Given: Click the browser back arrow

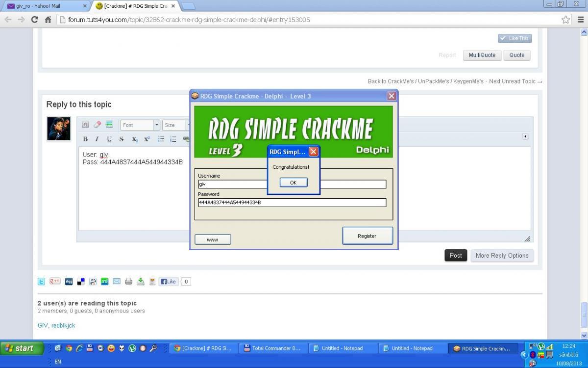Looking at the screenshot, I should click(x=8, y=20).
